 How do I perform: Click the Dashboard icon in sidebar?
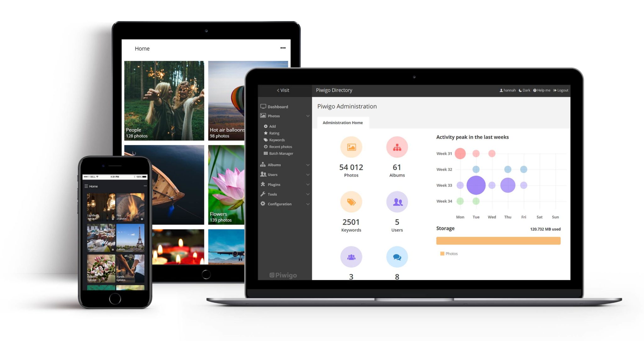point(264,107)
